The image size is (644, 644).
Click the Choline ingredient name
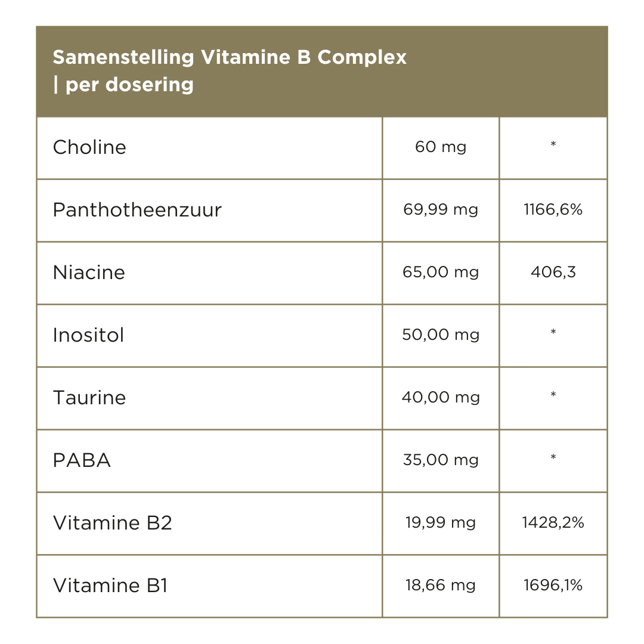coord(89,147)
